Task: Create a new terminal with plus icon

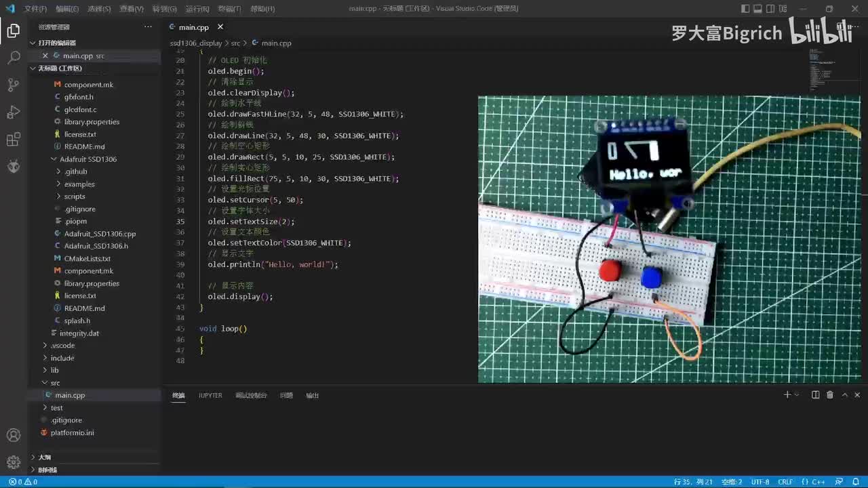Action: point(787,394)
